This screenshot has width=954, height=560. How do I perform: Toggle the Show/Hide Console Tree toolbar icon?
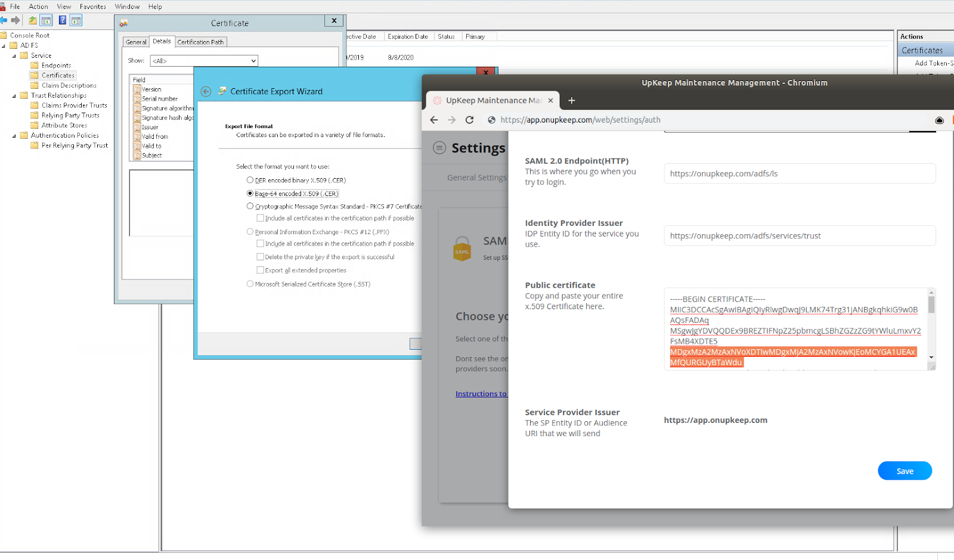coord(46,20)
